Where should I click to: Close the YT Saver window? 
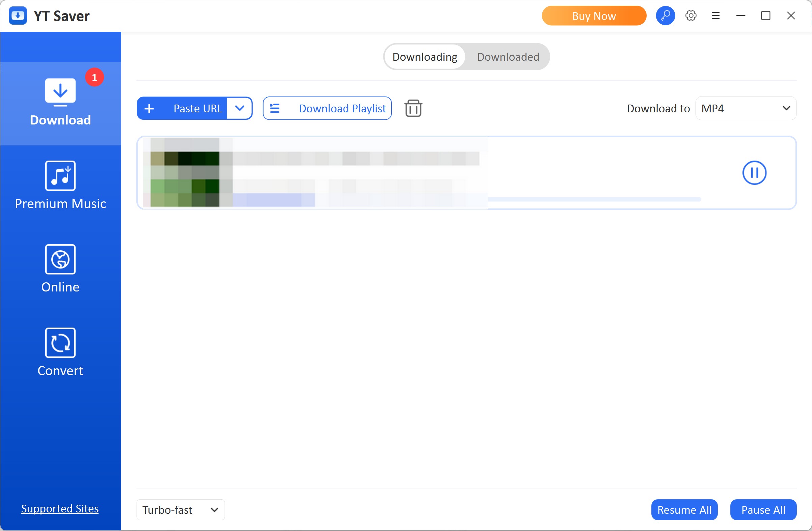(x=791, y=16)
